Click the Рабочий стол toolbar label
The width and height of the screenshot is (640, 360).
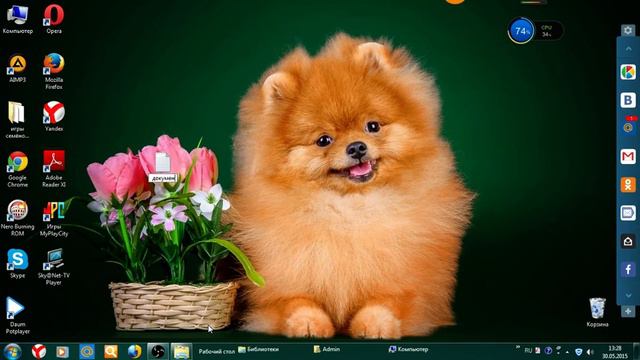[216, 351]
